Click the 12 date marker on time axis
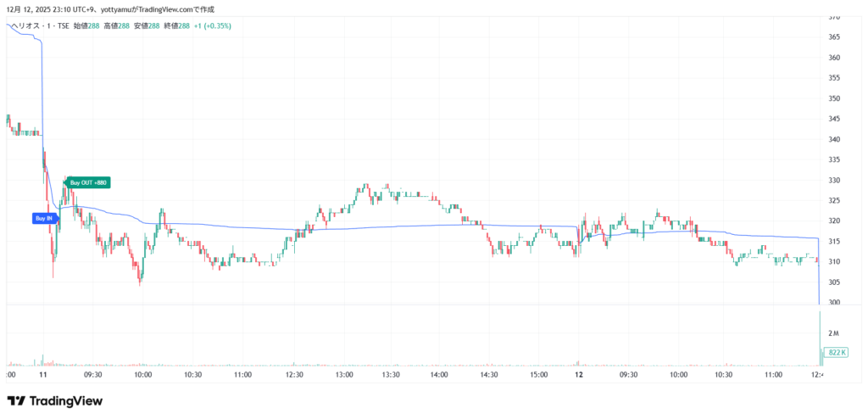 pyautogui.click(x=578, y=373)
